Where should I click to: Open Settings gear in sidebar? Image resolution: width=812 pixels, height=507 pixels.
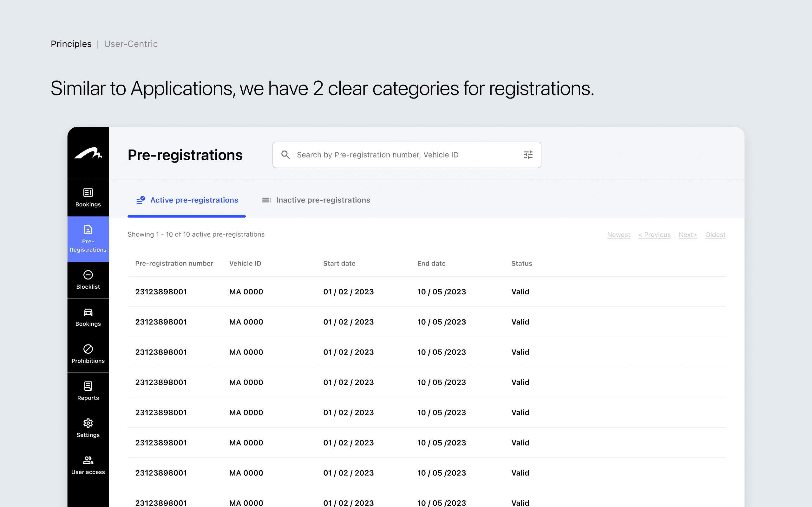tap(88, 428)
